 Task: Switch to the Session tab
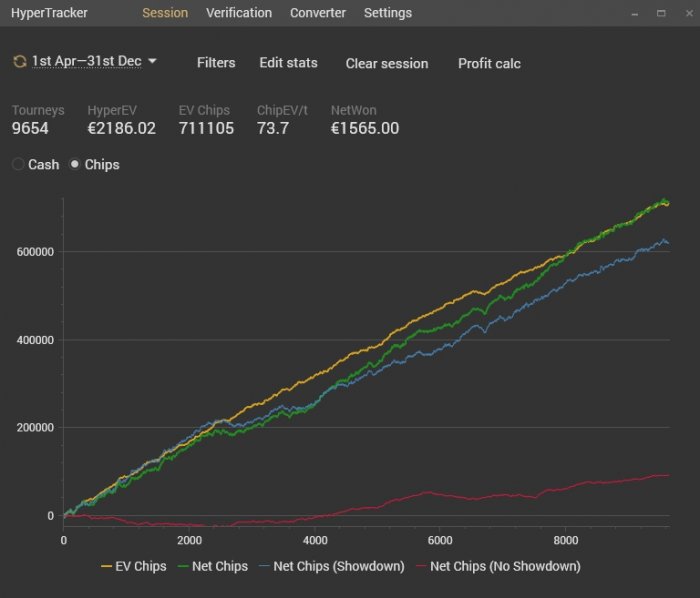[x=165, y=13]
